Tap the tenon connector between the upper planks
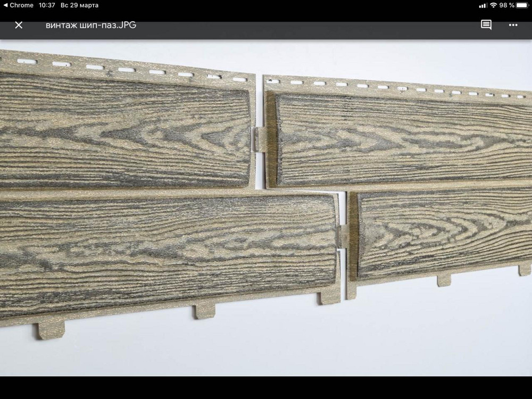This screenshot has height=399, width=532. pyautogui.click(x=259, y=139)
